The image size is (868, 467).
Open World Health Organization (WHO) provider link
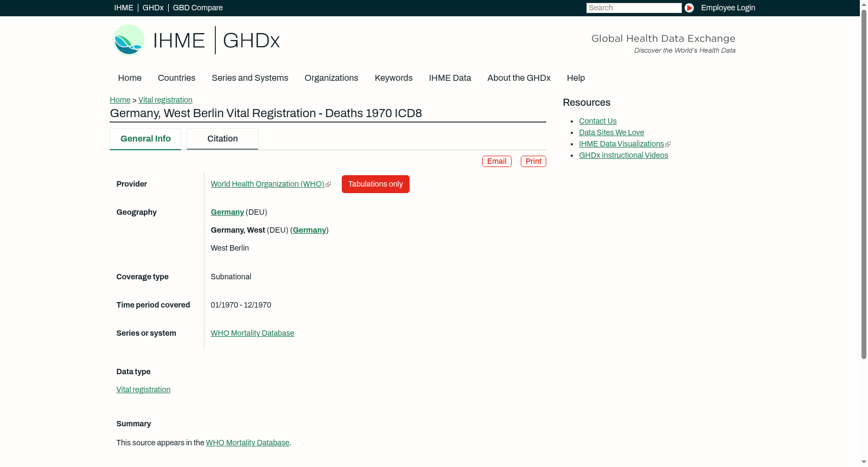point(267,184)
